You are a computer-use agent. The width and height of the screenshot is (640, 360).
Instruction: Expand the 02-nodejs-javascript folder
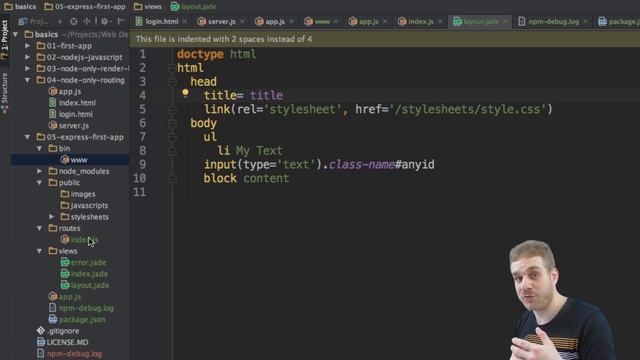coord(27,58)
